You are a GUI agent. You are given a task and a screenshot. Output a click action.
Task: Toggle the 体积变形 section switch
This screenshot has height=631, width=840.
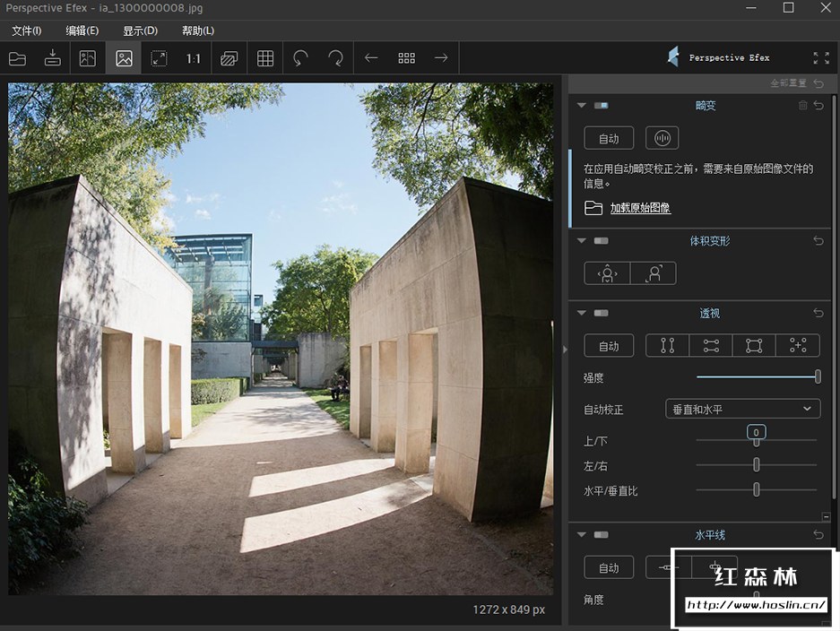pyautogui.click(x=601, y=241)
